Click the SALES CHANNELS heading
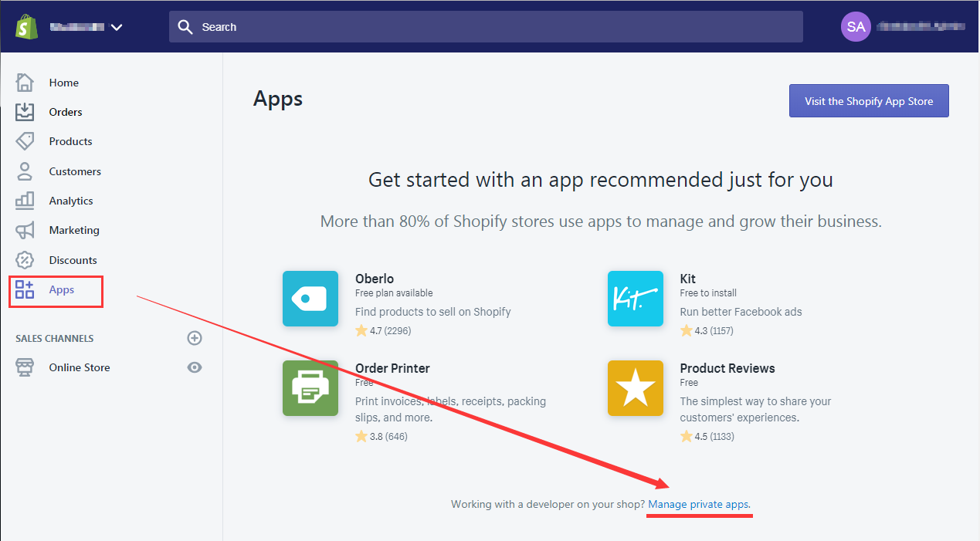This screenshot has width=980, height=541. tap(55, 338)
